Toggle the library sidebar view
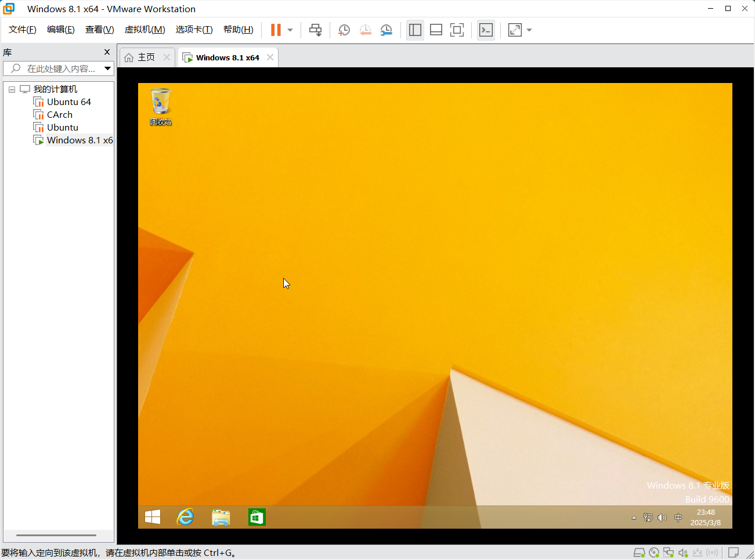The image size is (755, 560). [x=415, y=30]
